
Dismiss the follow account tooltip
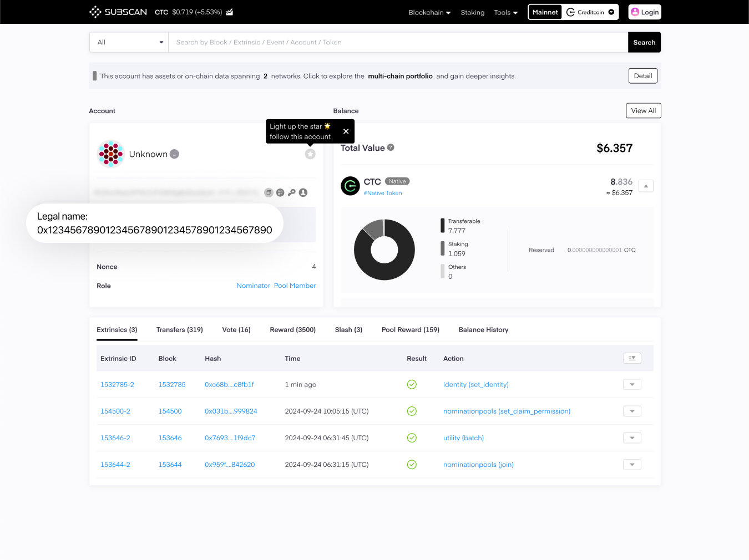346,131
